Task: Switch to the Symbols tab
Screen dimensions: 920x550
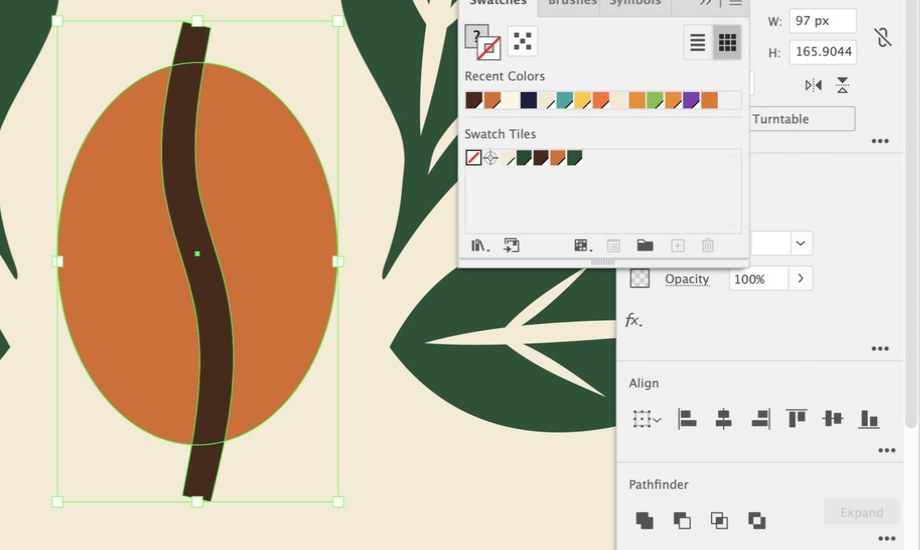Action: 634,3
